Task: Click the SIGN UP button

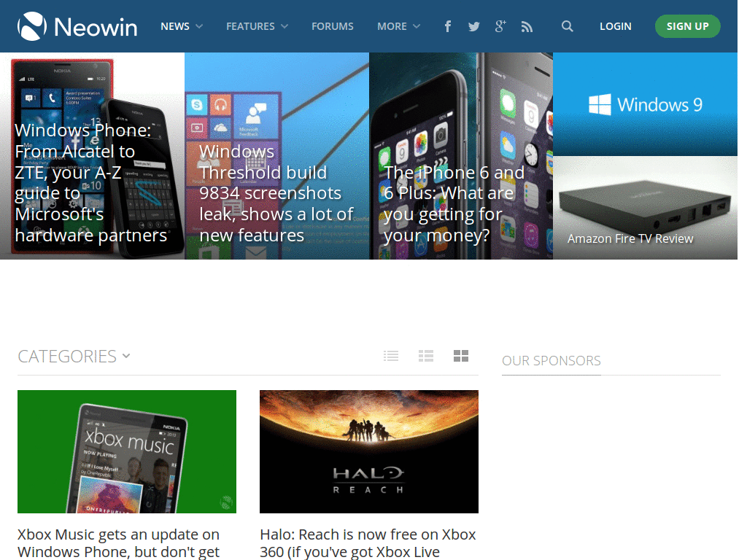Action: (x=687, y=26)
